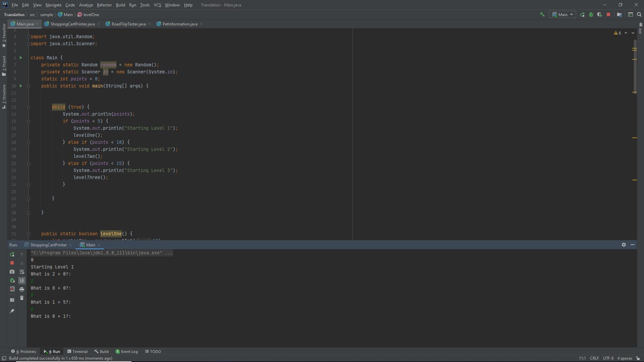The height and width of the screenshot is (362, 644).
Task: Click the Build Project hammer icon
Action: (542, 14)
